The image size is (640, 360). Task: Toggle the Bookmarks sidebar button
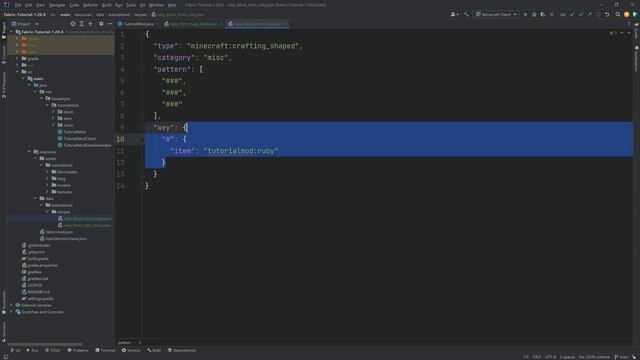point(4,302)
